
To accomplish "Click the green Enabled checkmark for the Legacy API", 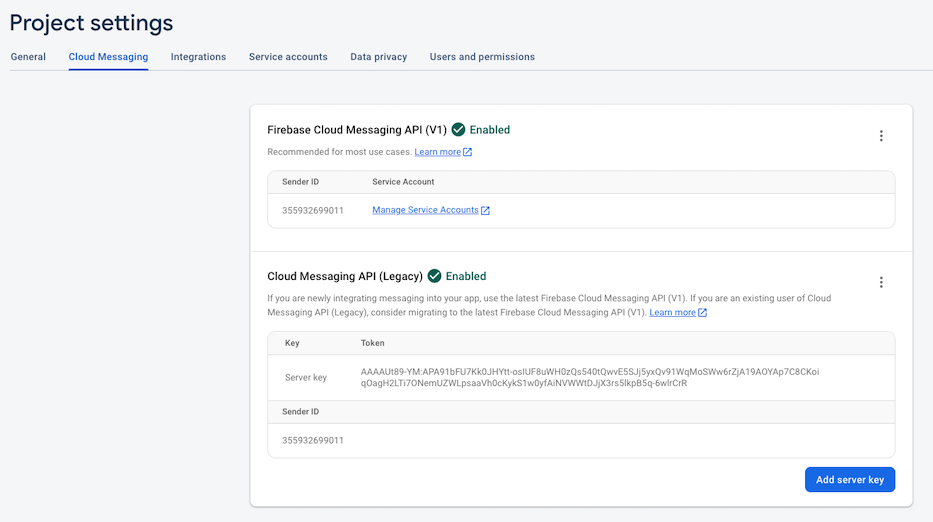I will [434, 276].
